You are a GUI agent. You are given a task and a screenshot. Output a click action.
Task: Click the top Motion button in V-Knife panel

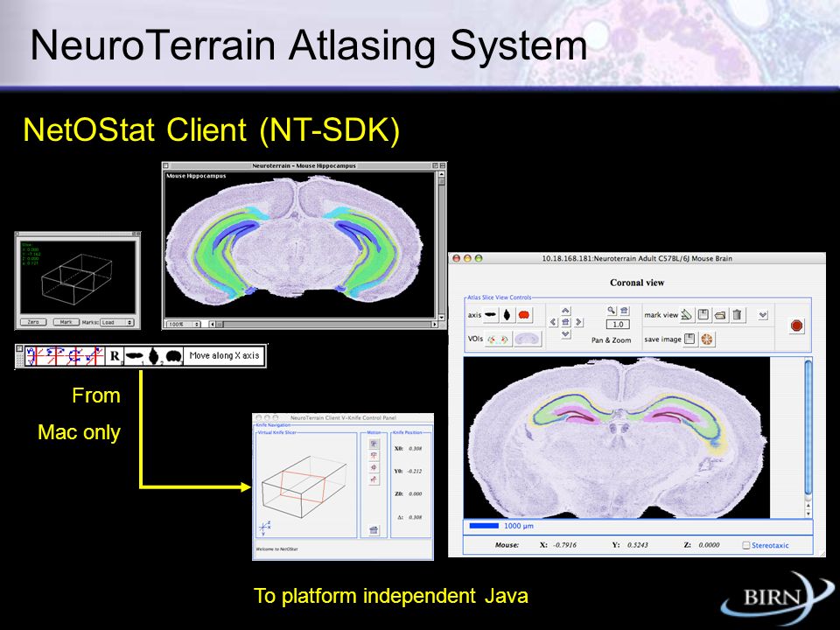[374, 444]
